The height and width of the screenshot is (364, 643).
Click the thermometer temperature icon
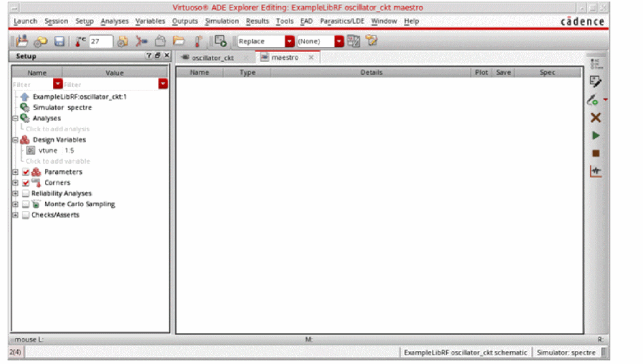80,42
